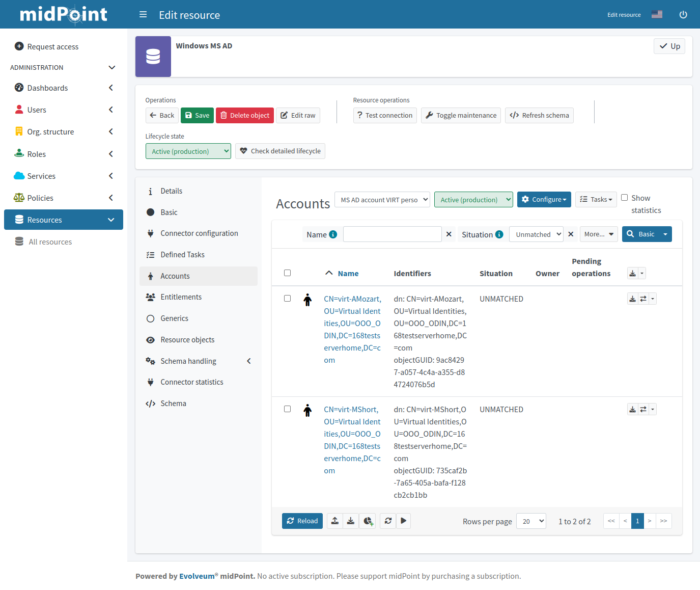The image size is (700, 590).
Task: Open virt-MShort row actions caret
Action: pyautogui.click(x=653, y=410)
